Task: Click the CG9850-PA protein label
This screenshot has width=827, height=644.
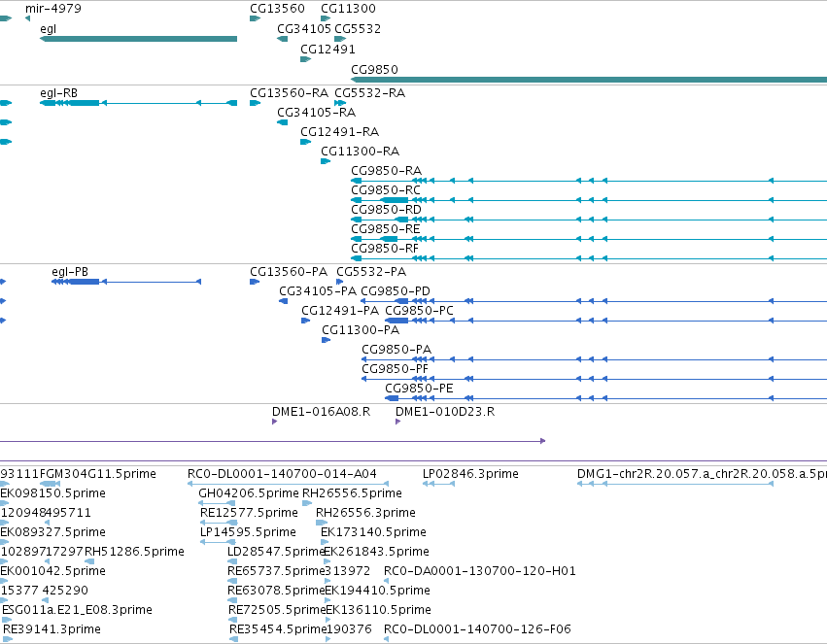Action: tap(396, 350)
